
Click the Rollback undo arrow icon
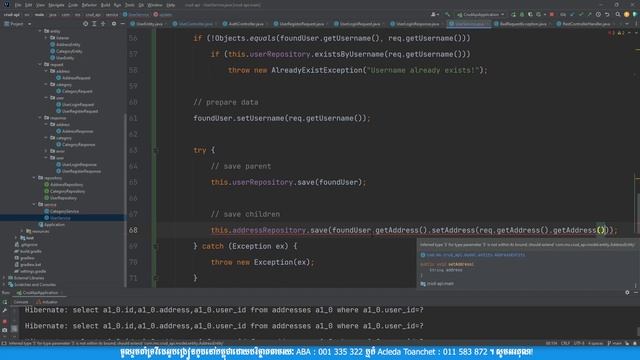pos(607,14)
